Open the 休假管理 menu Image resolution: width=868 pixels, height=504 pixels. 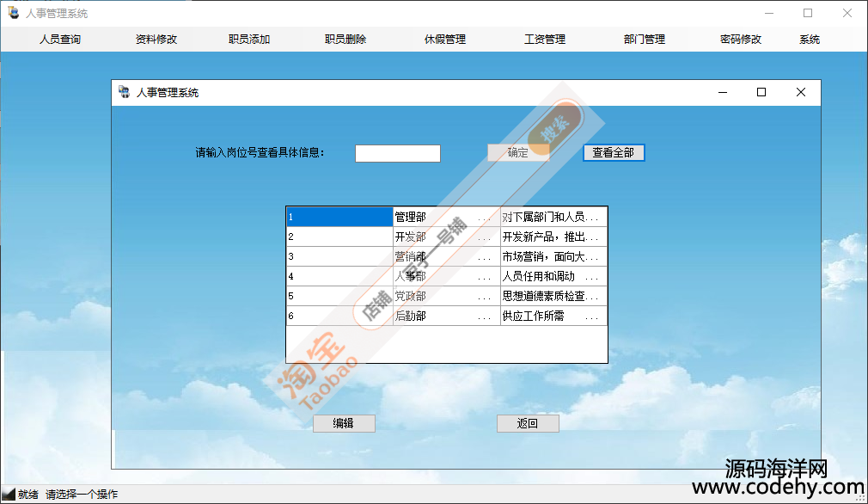445,39
